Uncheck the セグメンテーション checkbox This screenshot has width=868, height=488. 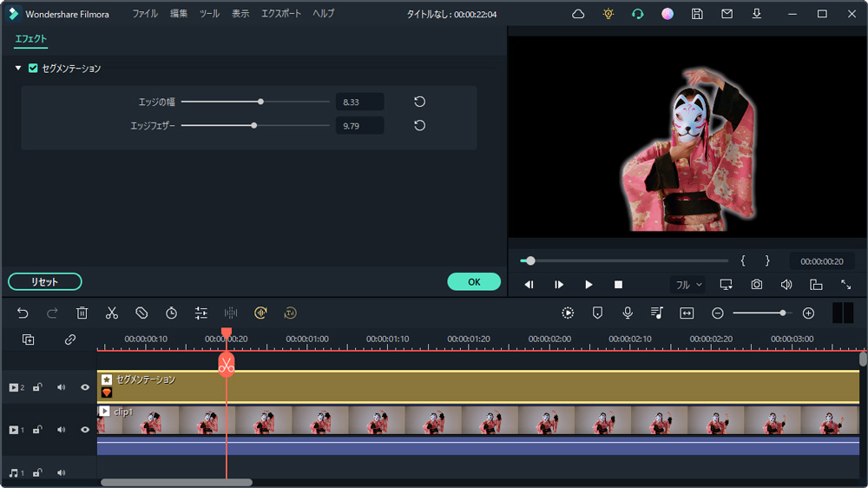[33, 68]
